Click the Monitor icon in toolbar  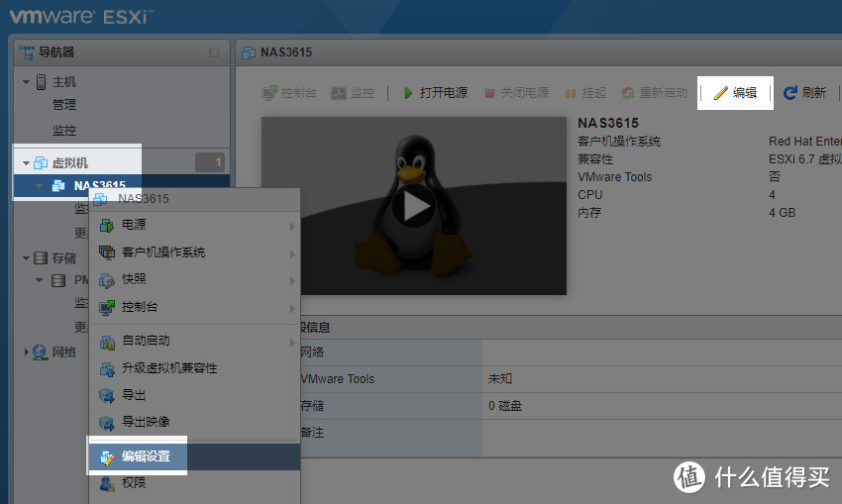point(339,93)
